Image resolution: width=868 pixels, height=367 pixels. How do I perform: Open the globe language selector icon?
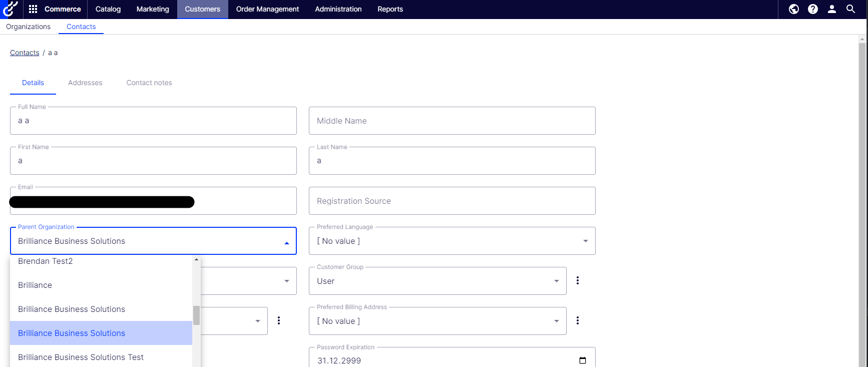pyautogui.click(x=794, y=9)
